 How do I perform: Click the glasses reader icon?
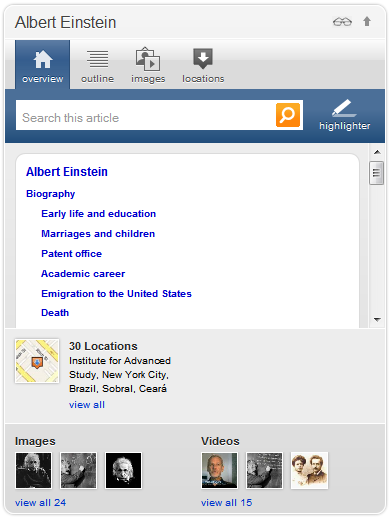pyautogui.click(x=342, y=22)
